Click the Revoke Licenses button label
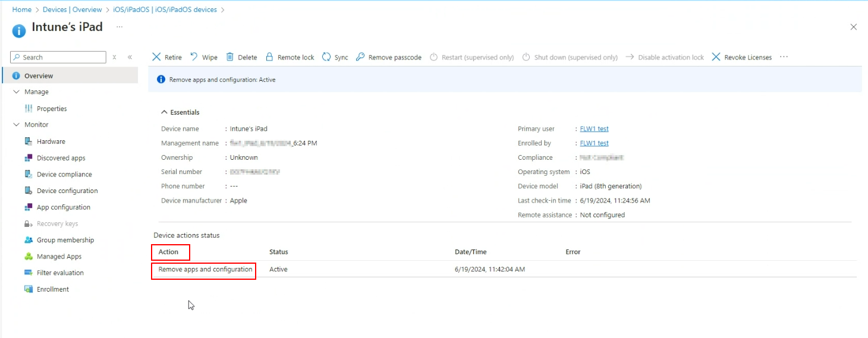Screen dimensions: 868x338 (748, 58)
